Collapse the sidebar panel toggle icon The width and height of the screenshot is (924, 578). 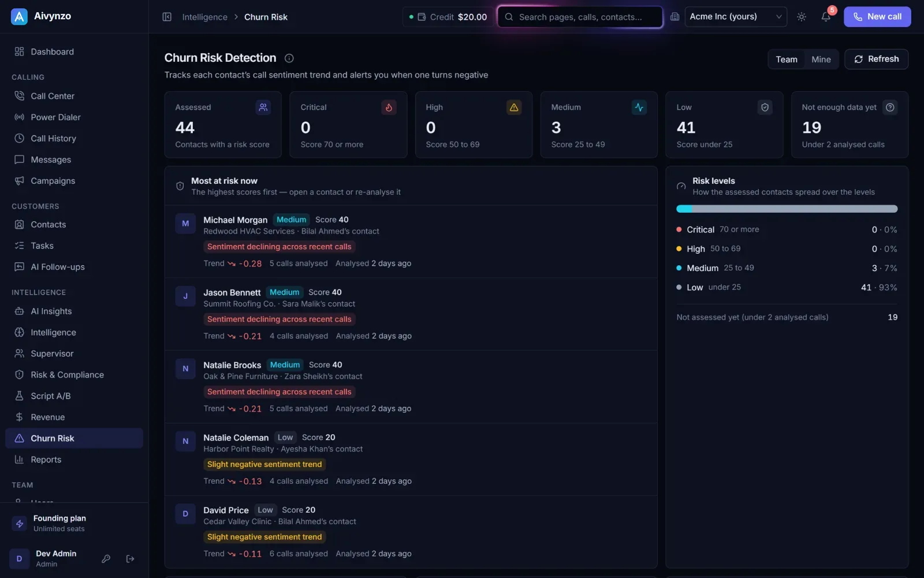pyautogui.click(x=167, y=17)
